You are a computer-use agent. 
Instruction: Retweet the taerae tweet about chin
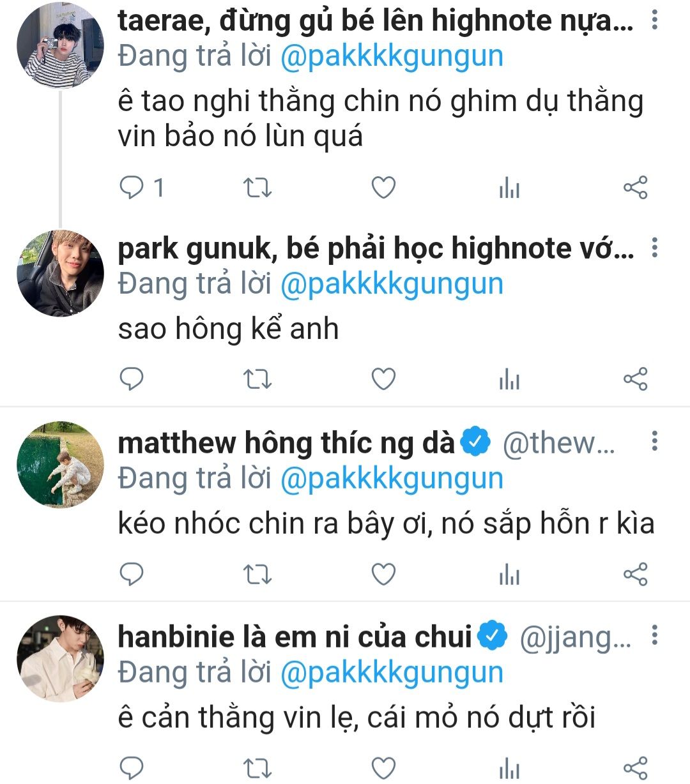[x=257, y=188]
